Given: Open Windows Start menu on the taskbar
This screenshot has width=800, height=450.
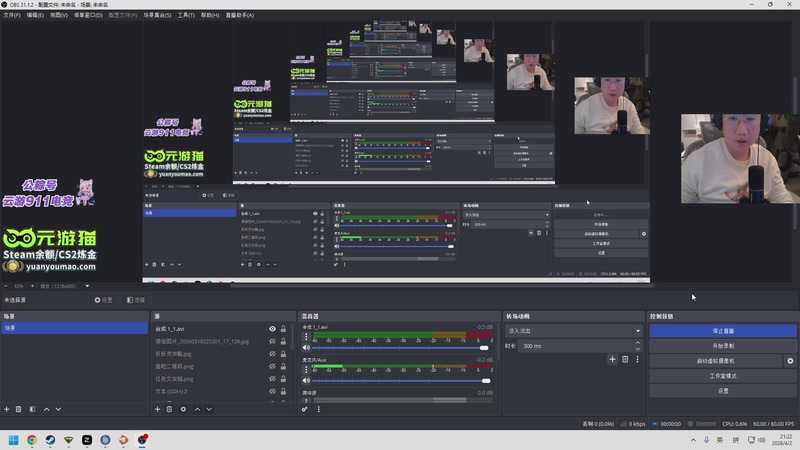Looking at the screenshot, I should (14, 440).
